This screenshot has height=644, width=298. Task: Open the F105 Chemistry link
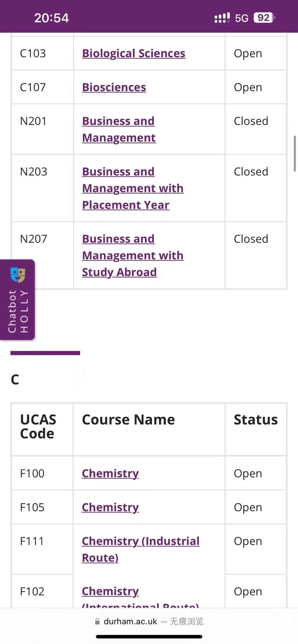[110, 508]
